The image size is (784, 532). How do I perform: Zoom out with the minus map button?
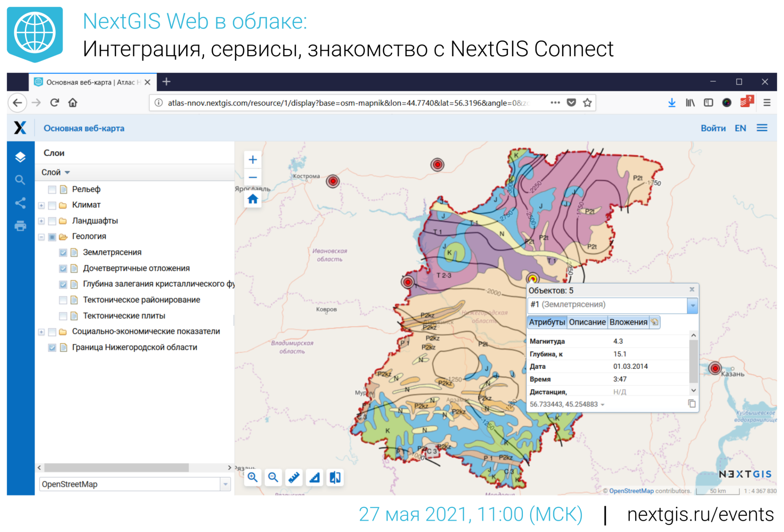253,177
